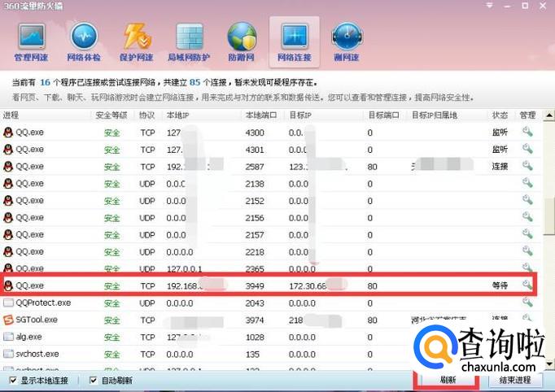Click alg.exe process icon
This screenshot has width=555, height=392.
point(8,337)
